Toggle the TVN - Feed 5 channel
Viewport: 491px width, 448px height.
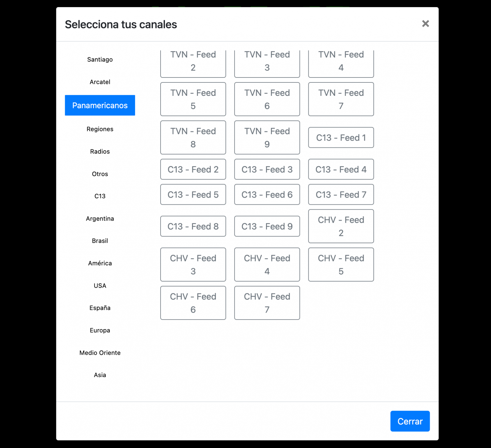point(193,99)
